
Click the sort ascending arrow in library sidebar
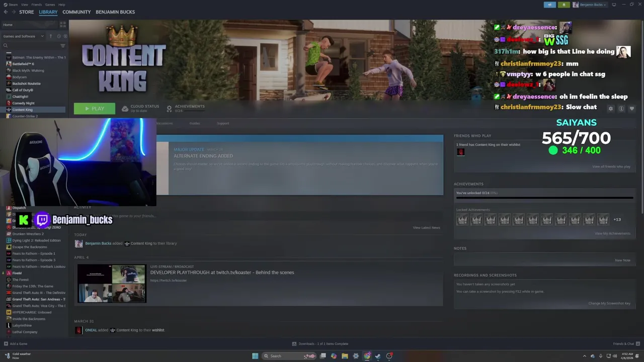click(x=50, y=36)
